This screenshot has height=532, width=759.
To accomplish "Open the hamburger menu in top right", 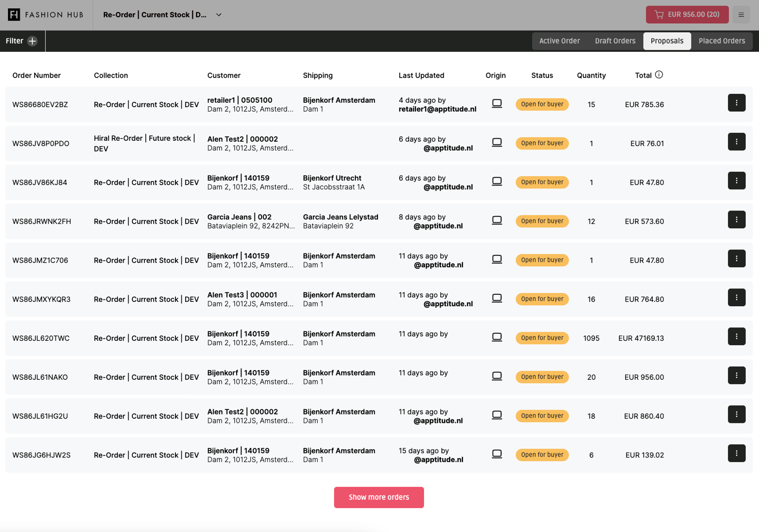I will [x=741, y=15].
